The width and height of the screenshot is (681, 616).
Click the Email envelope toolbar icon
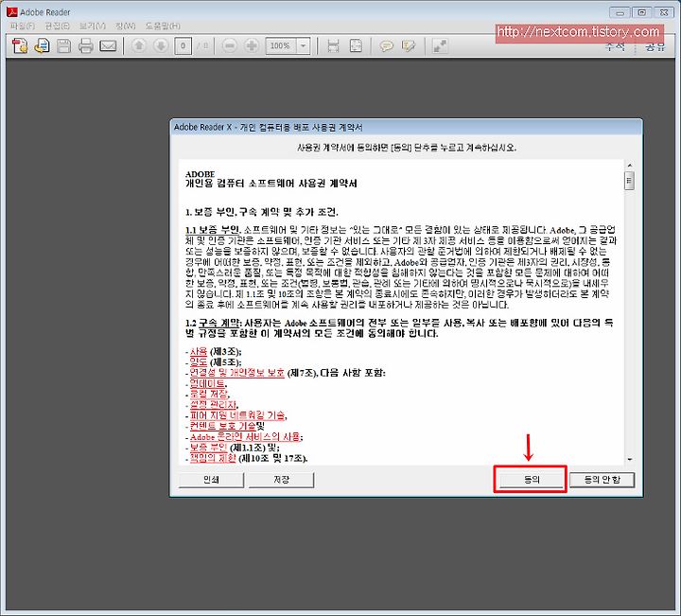pyautogui.click(x=108, y=45)
